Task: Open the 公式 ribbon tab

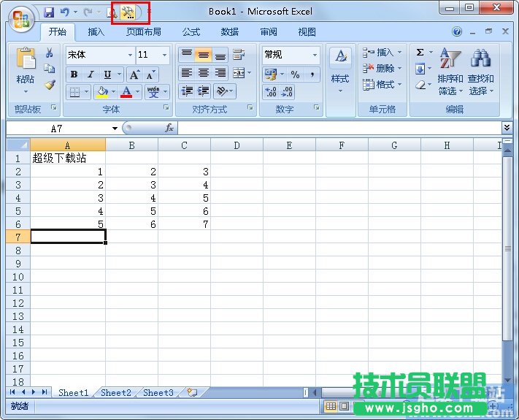Action: coord(191,32)
